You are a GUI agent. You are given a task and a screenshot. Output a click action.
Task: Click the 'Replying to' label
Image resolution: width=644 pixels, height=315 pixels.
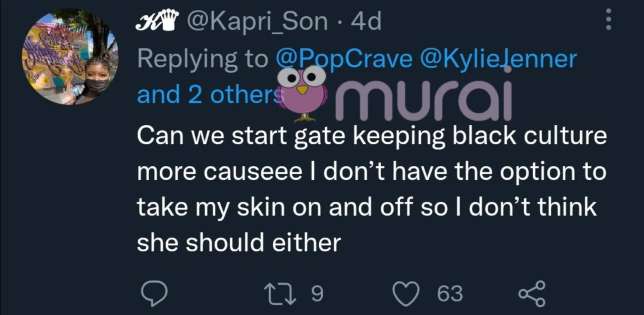click(x=202, y=59)
